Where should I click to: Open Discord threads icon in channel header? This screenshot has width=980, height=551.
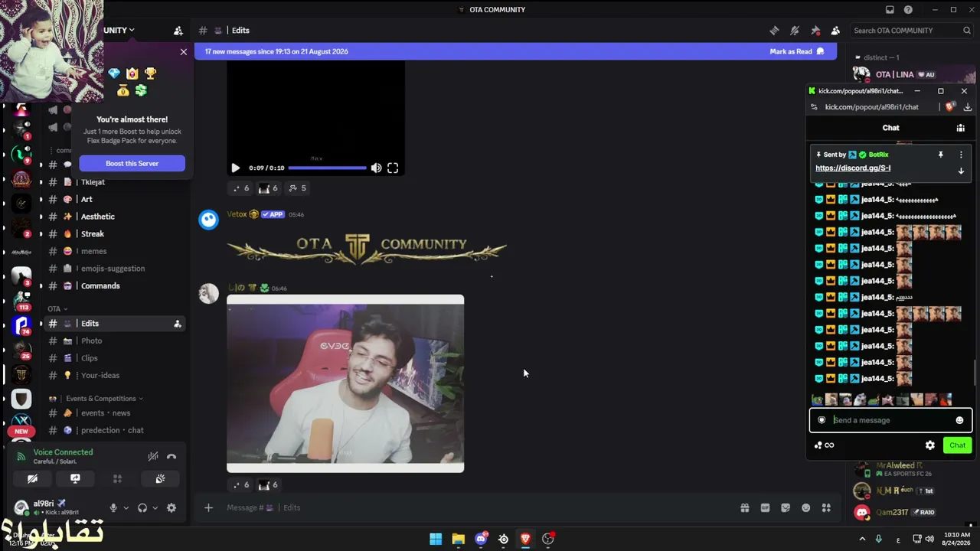pos(774,31)
